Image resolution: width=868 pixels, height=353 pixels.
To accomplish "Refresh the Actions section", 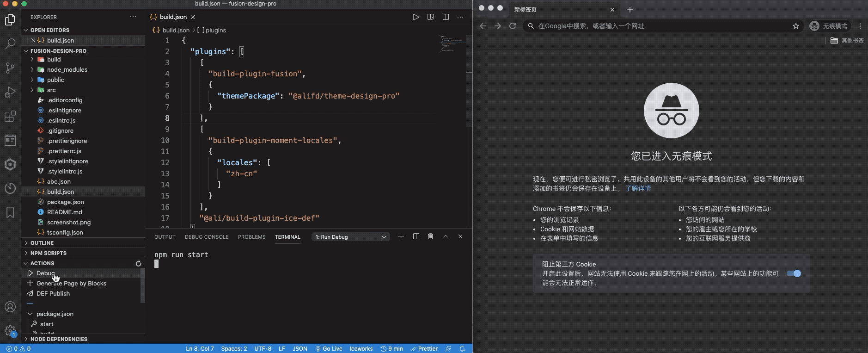I will (x=138, y=263).
